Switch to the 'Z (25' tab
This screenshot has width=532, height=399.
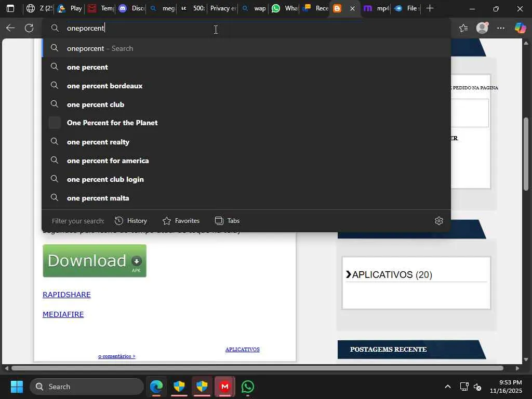[39, 8]
